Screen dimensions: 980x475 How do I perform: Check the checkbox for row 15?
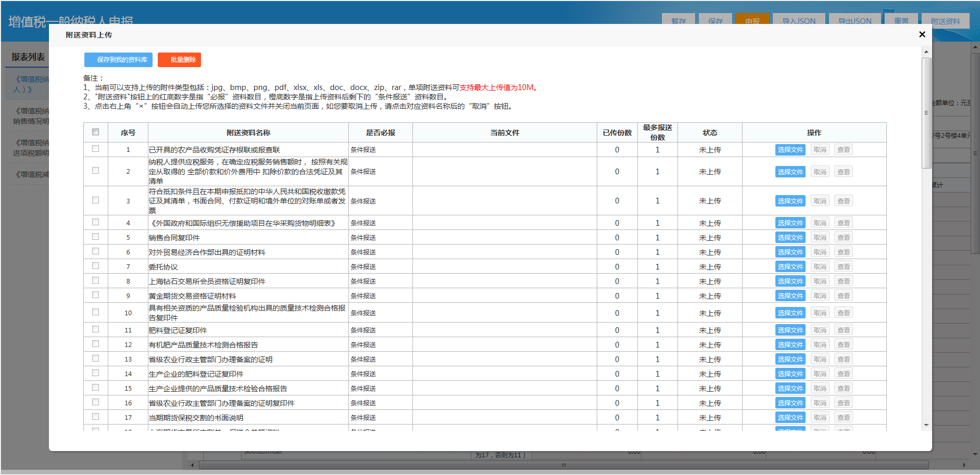[95, 388]
